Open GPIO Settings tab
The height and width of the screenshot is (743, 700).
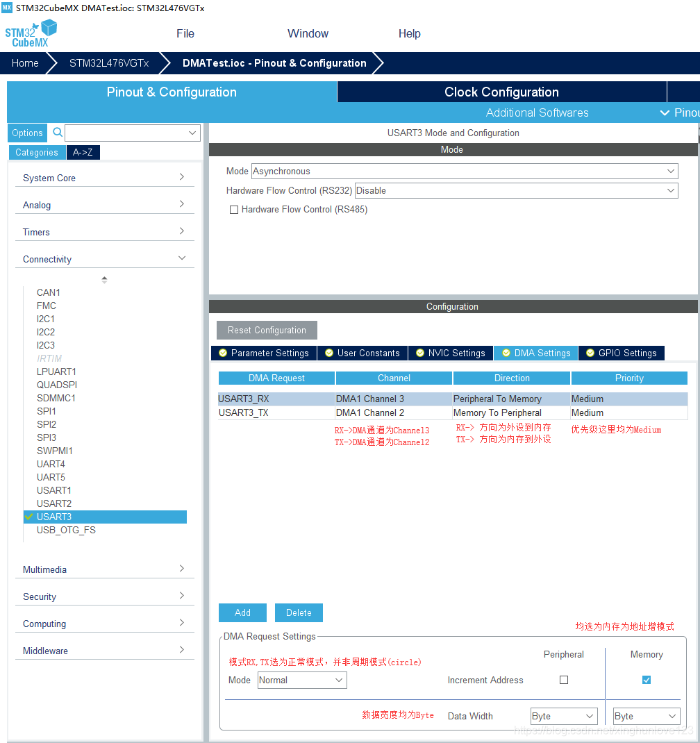[622, 353]
